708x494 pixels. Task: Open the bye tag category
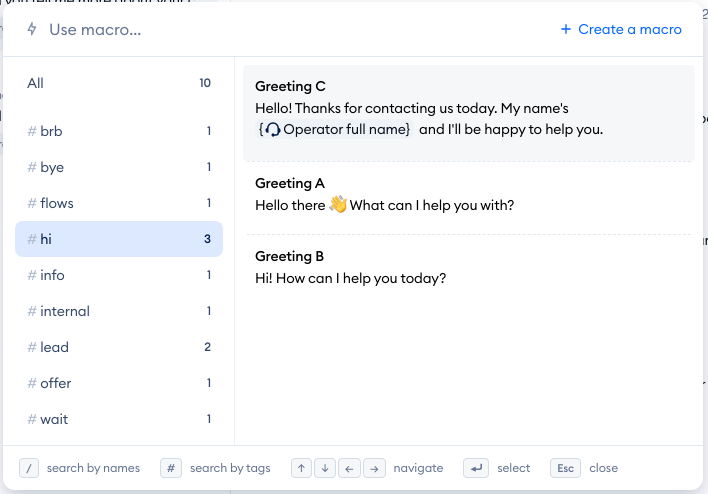118,167
